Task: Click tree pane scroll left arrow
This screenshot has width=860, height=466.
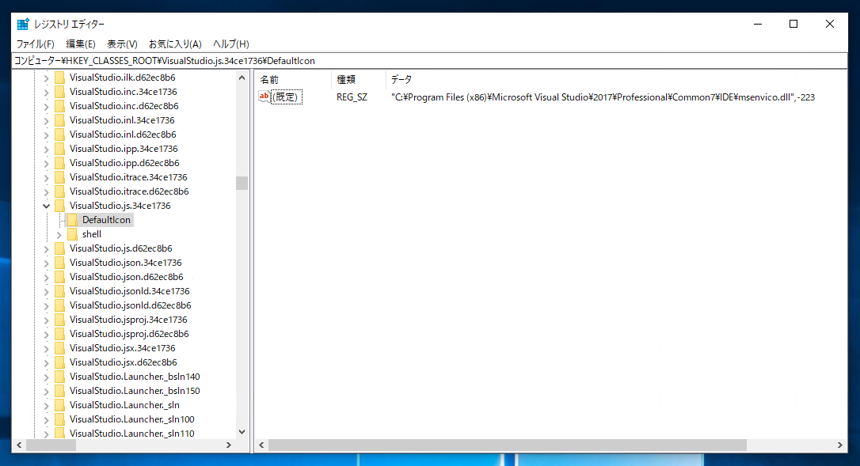Action: pos(19,445)
